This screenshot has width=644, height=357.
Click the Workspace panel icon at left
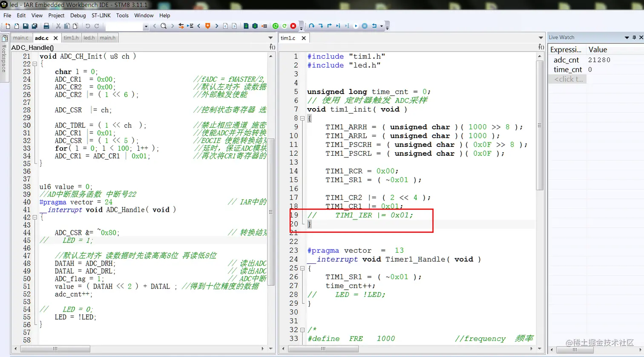click(x=4, y=38)
